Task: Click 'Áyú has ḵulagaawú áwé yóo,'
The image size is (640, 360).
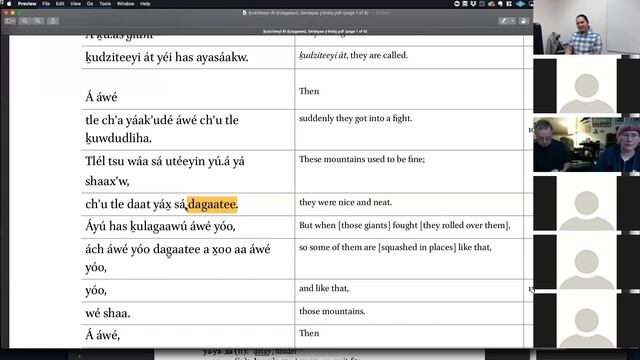Action: pyautogui.click(x=160, y=226)
